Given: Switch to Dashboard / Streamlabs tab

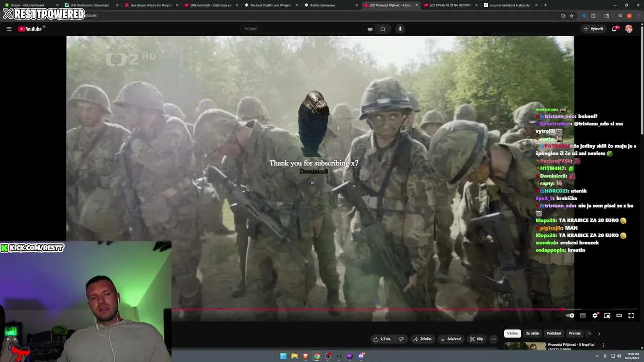Looking at the screenshot, I should pos(91,5).
